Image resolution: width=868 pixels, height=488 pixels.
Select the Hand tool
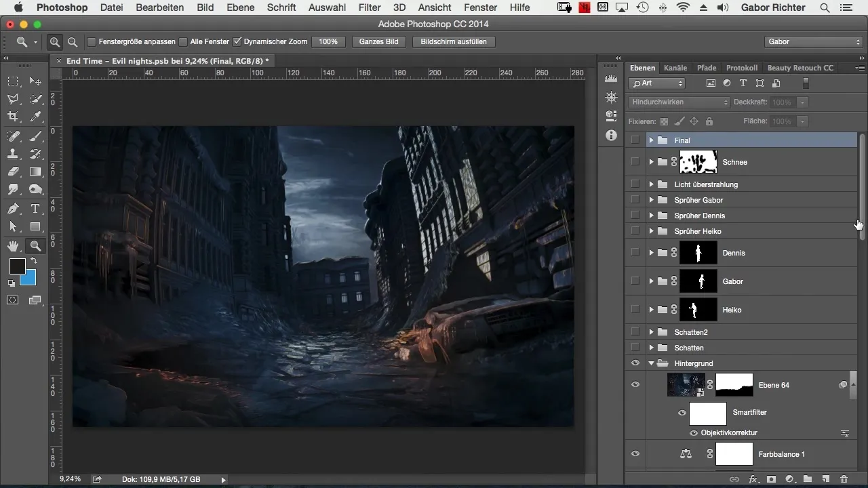(x=13, y=246)
